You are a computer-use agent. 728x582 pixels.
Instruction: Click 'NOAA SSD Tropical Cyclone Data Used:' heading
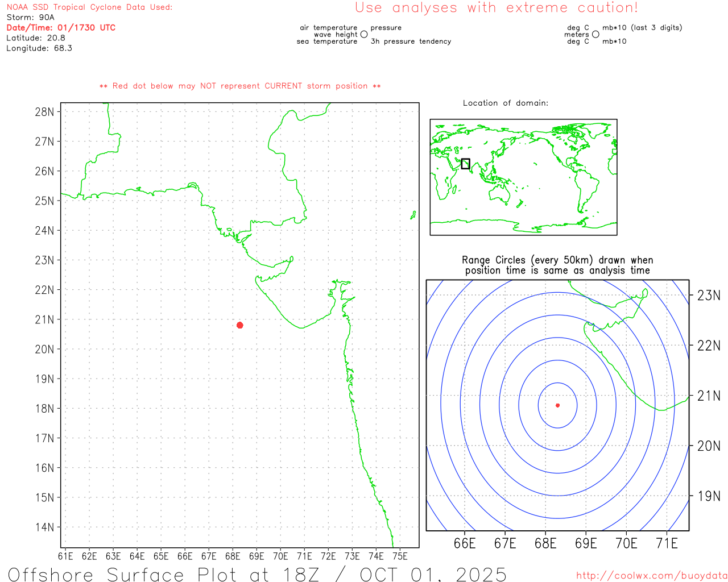(x=89, y=7)
